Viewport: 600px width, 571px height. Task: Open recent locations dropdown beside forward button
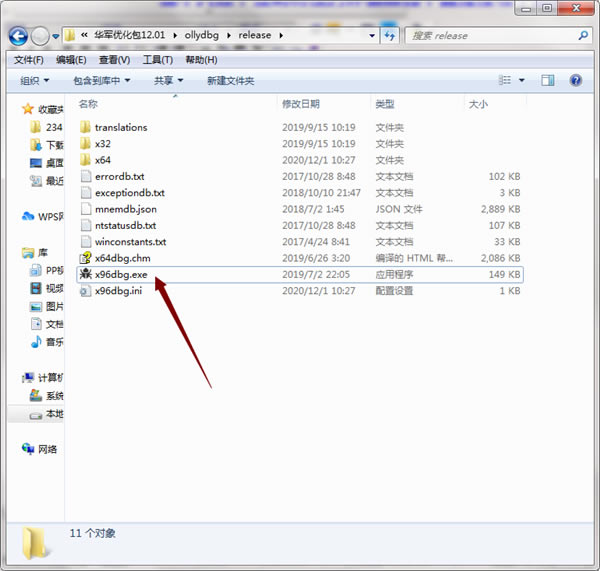coord(56,36)
